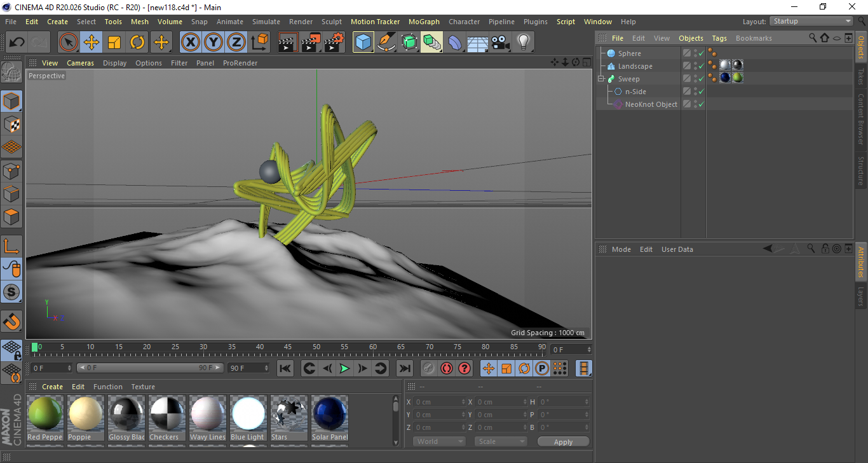Image resolution: width=868 pixels, height=463 pixels.
Task: Enable the Axis mode icon
Action: pyautogui.click(x=11, y=246)
